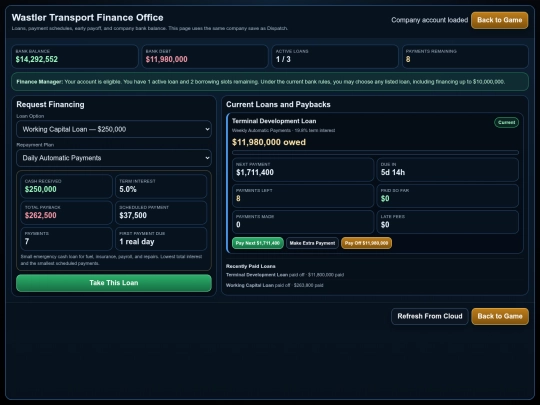Click the Total Payback value $262,500
The height and width of the screenshot is (405, 540).
[x=40, y=215]
